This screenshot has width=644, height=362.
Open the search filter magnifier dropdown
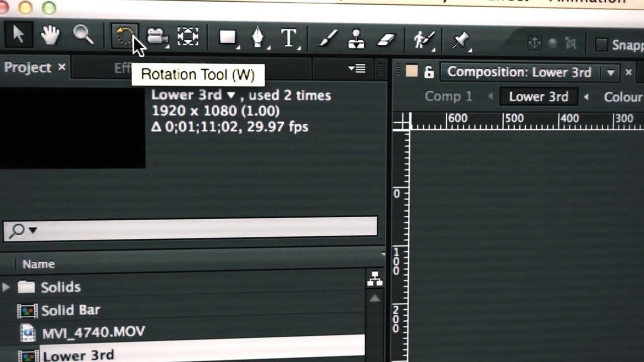click(23, 230)
